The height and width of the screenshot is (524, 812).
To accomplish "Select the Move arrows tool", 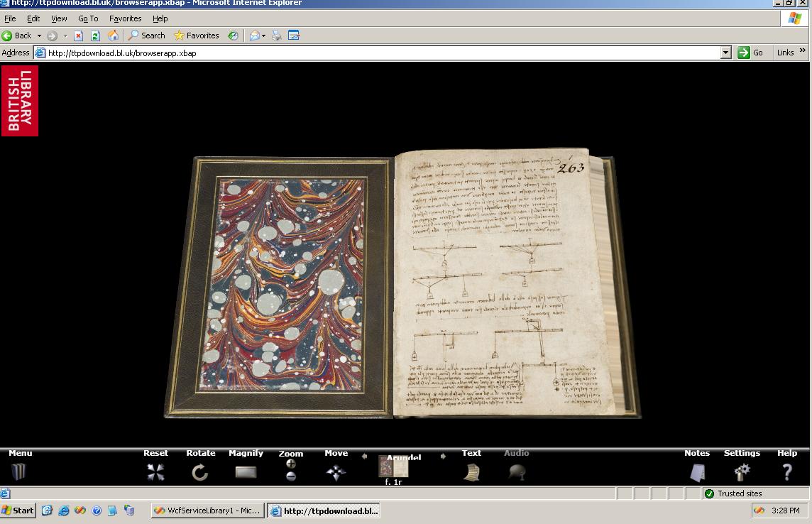I will (x=336, y=472).
